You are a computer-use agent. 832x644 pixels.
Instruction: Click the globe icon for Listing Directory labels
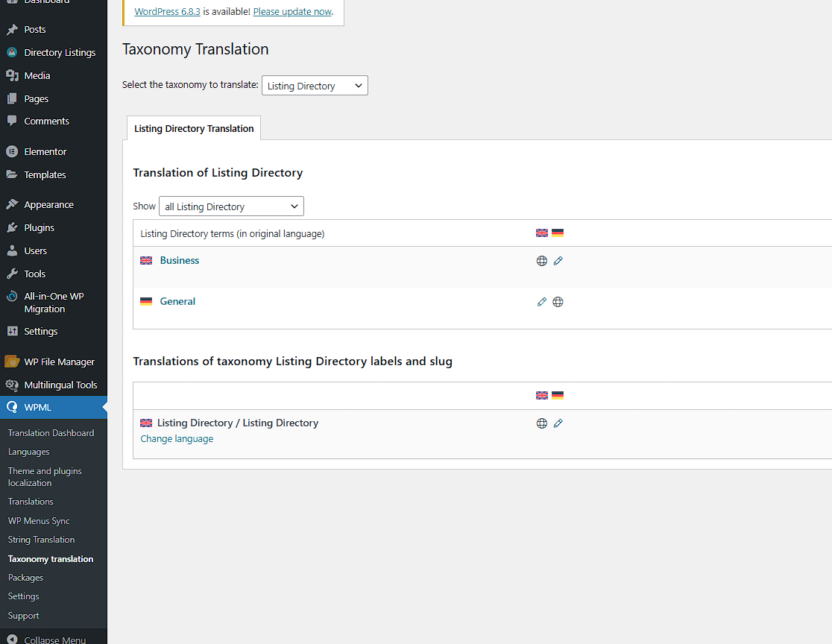(542, 423)
